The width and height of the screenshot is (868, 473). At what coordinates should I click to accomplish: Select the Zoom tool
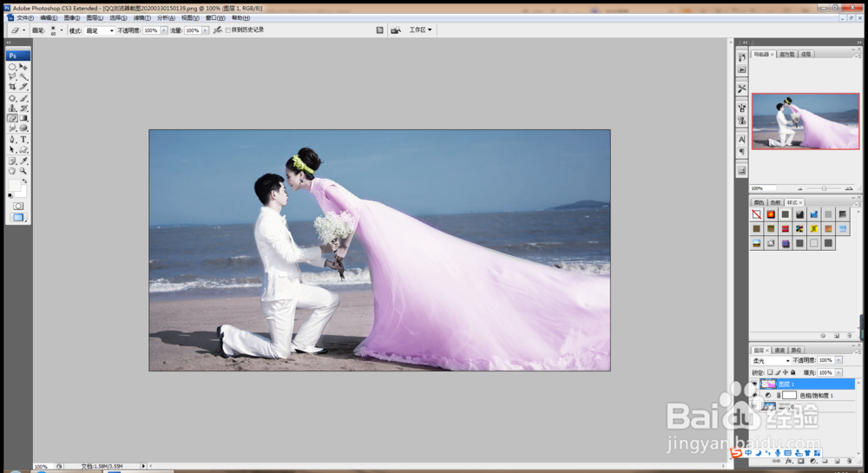pos(23,171)
